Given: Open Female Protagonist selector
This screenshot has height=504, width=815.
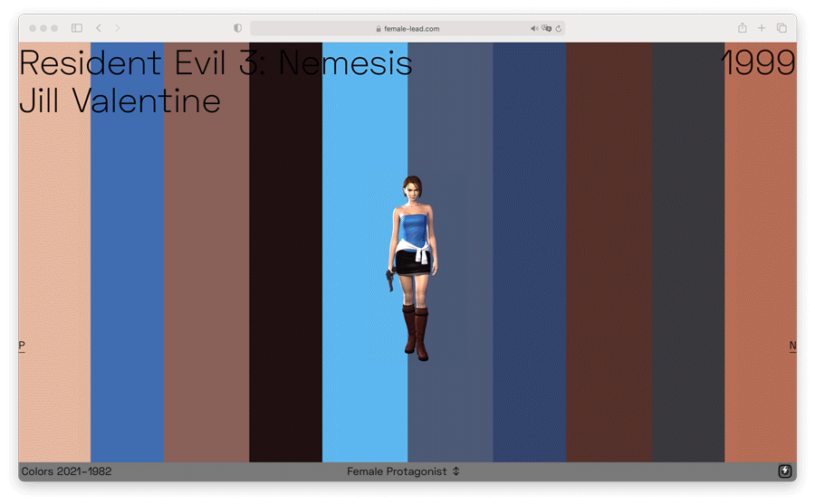Looking at the screenshot, I should pos(403,471).
